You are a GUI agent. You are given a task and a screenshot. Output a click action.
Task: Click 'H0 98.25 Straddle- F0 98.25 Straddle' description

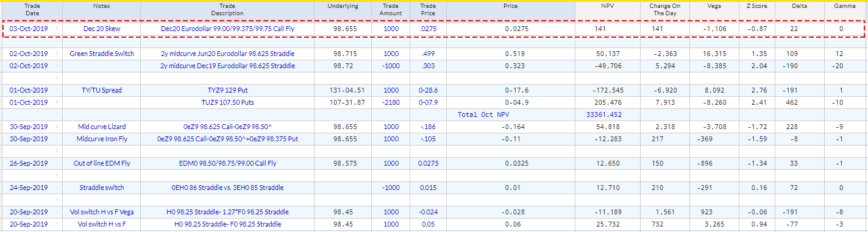[x=227, y=224]
